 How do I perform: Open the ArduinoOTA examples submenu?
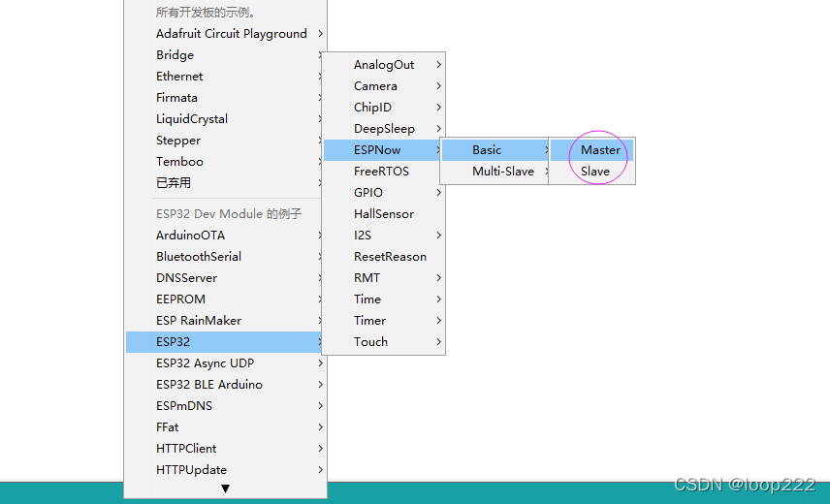[x=223, y=236]
